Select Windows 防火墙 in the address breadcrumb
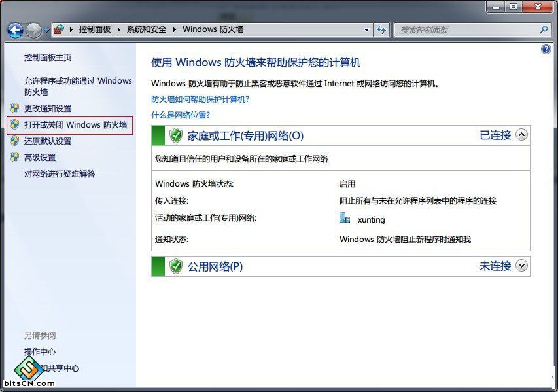 213,29
